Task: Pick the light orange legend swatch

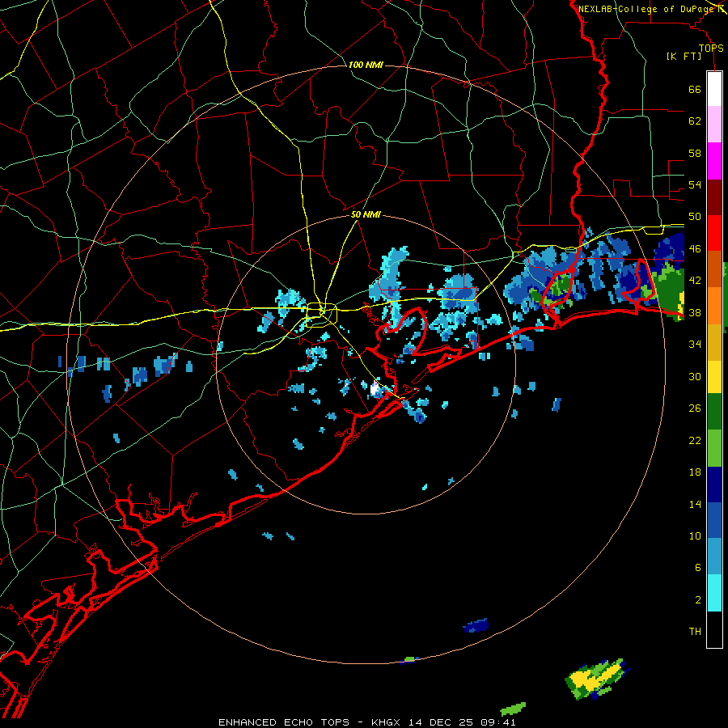Action: (714, 305)
